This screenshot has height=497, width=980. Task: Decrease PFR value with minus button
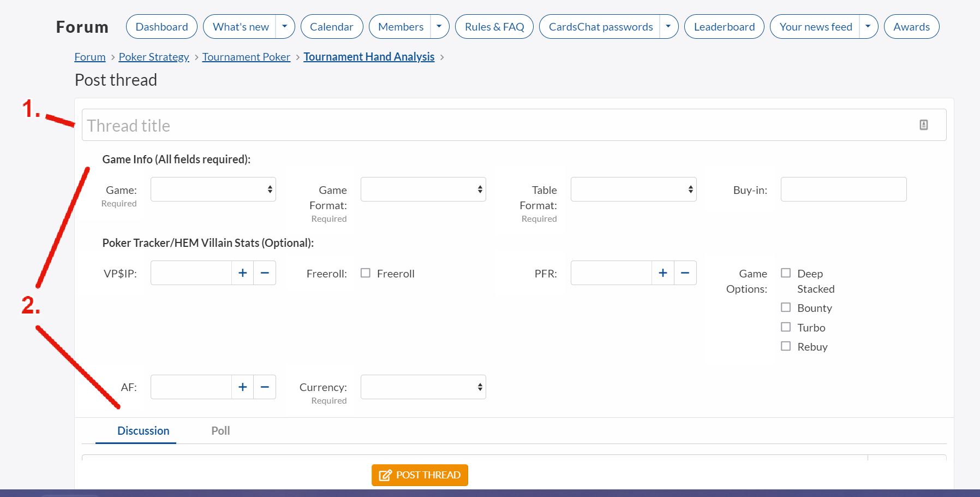(x=685, y=273)
